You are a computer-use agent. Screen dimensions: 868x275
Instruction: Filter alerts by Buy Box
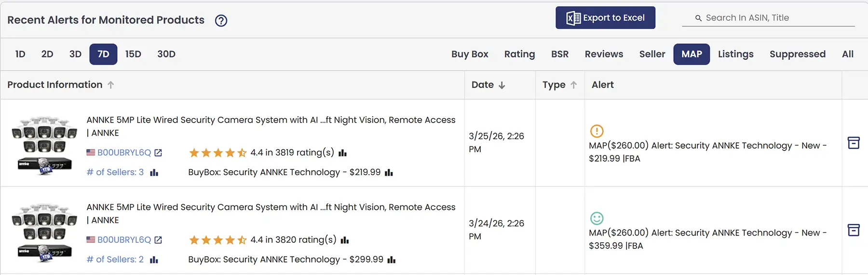point(470,54)
